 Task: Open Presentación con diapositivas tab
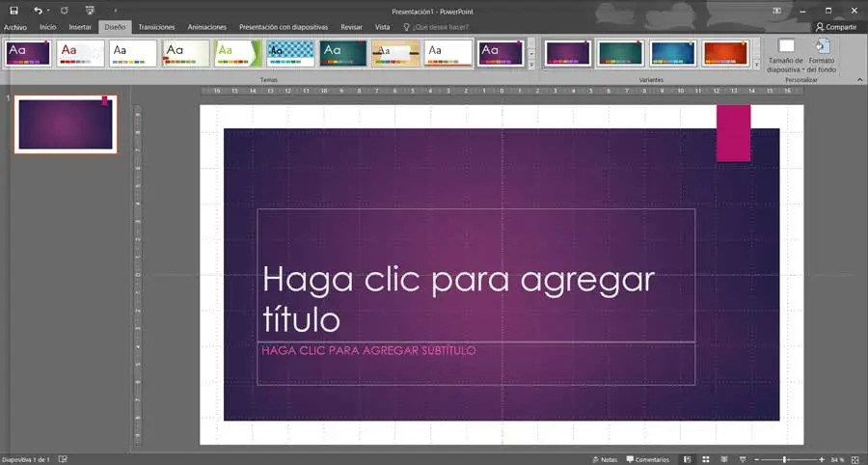tap(284, 27)
